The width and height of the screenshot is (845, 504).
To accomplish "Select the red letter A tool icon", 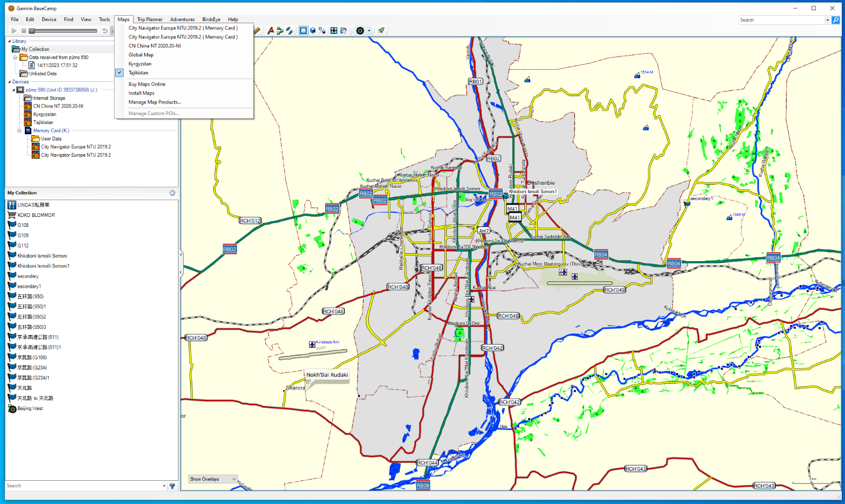I will pos(271,31).
